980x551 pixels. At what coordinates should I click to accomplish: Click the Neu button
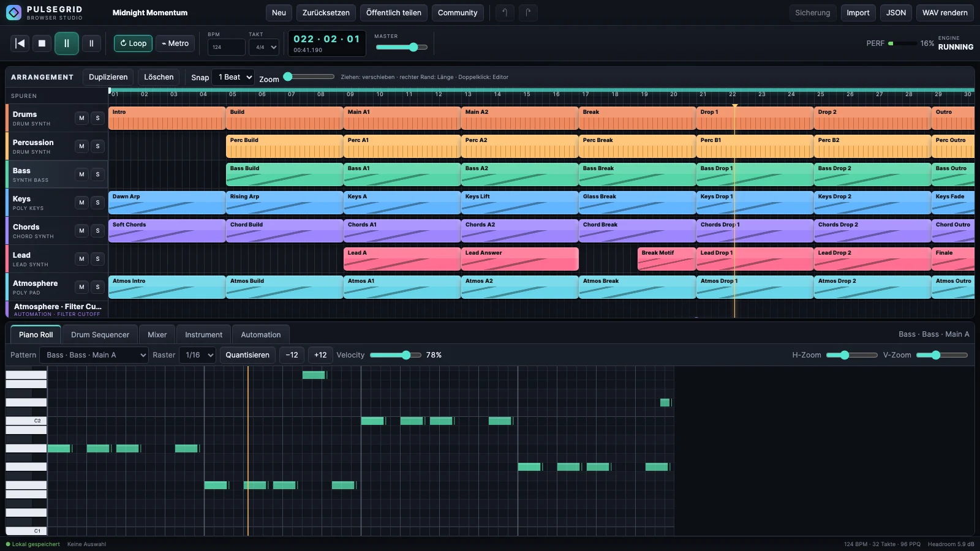pyautogui.click(x=279, y=13)
